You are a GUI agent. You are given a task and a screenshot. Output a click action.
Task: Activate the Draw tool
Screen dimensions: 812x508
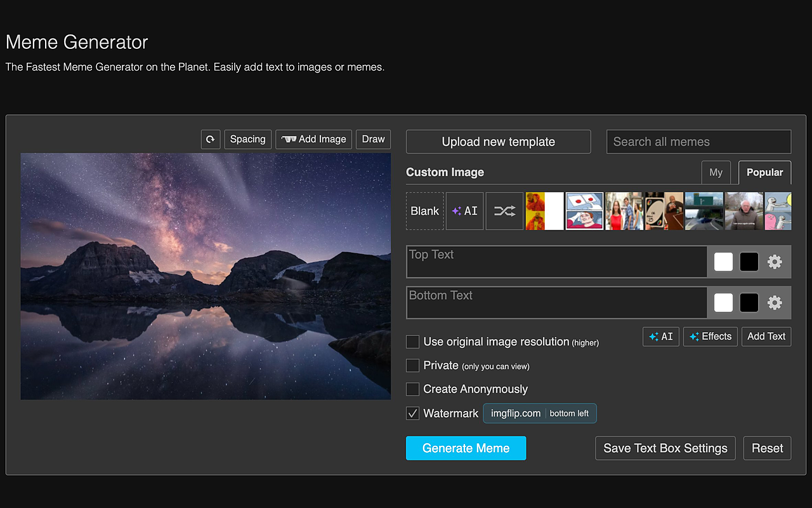(374, 139)
